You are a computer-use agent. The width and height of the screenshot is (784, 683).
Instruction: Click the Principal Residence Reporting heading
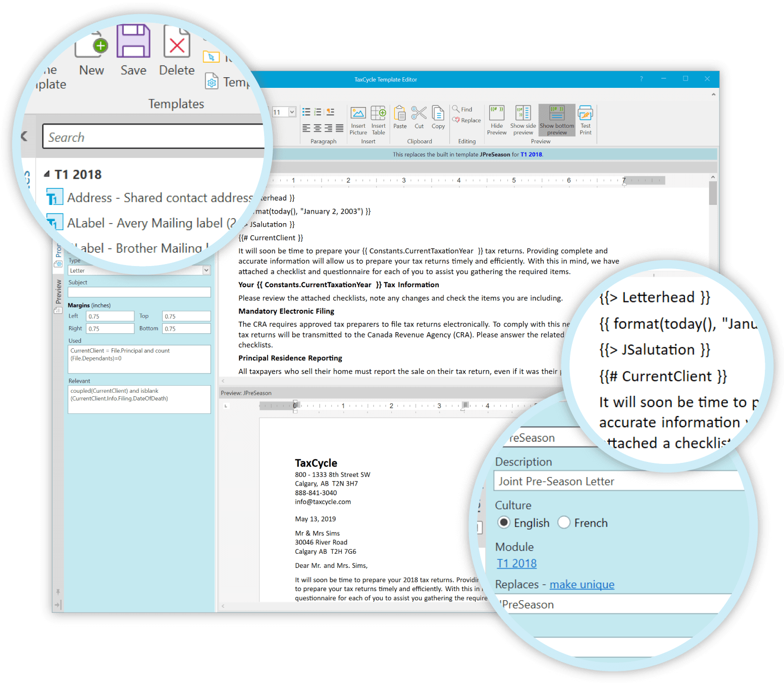290,358
